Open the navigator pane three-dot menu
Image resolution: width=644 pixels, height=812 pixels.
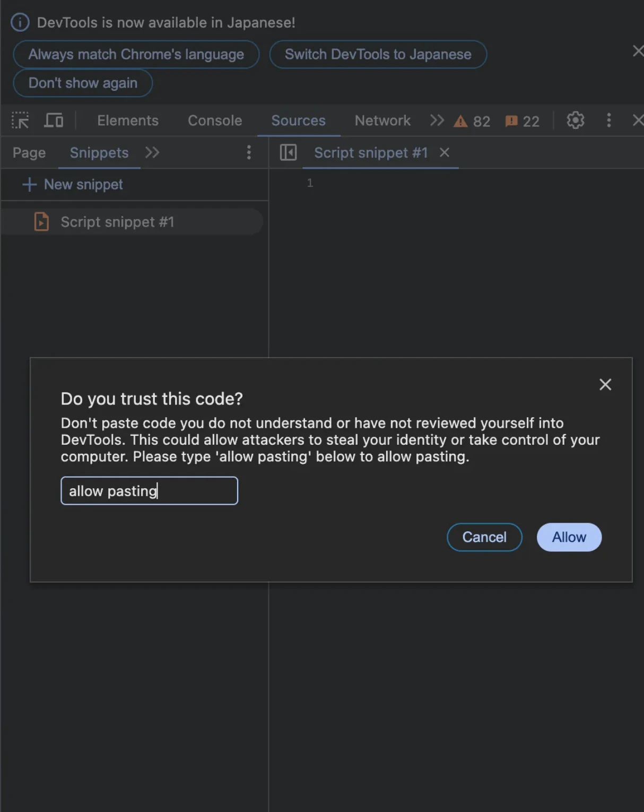249,153
